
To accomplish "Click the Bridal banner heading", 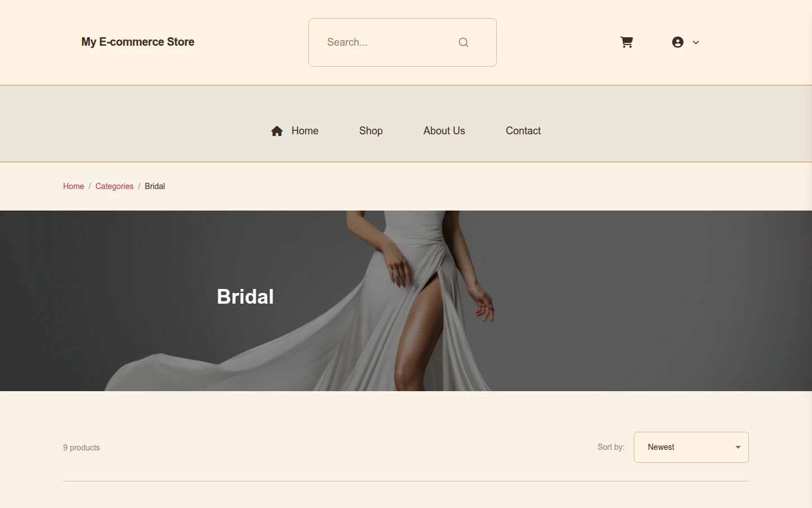I will (x=245, y=297).
